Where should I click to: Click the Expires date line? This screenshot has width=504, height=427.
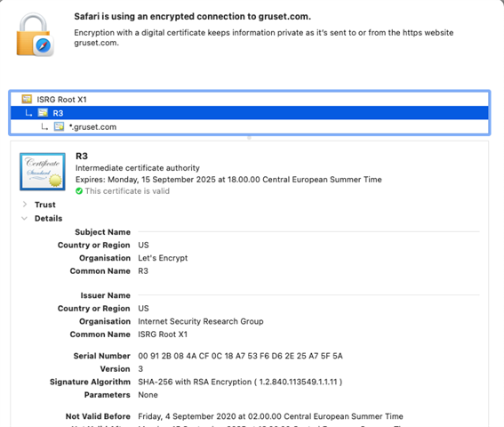point(228,180)
